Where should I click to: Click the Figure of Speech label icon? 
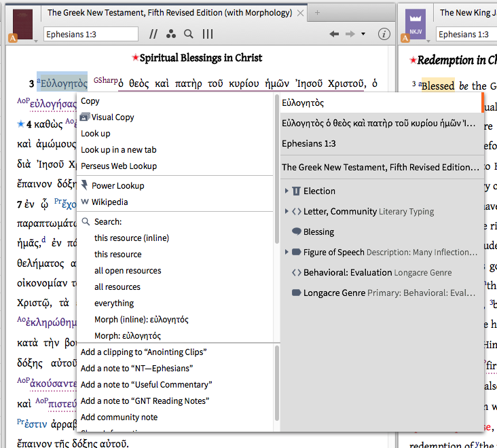click(x=296, y=253)
